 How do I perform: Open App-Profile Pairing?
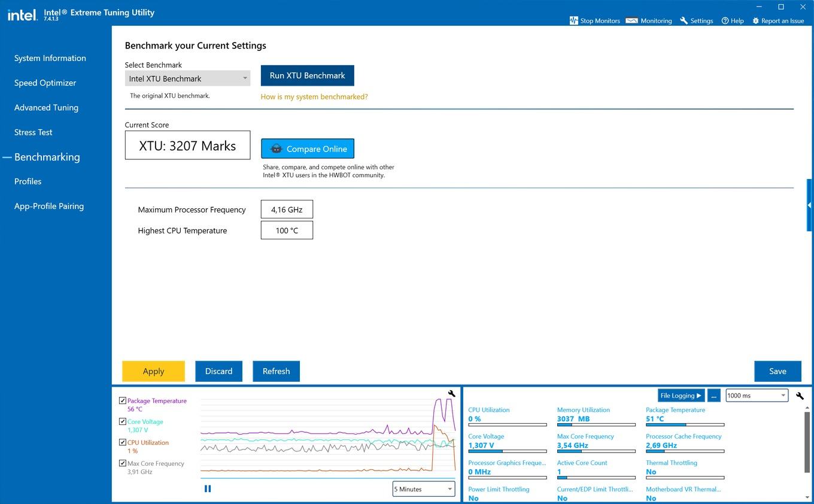click(49, 206)
